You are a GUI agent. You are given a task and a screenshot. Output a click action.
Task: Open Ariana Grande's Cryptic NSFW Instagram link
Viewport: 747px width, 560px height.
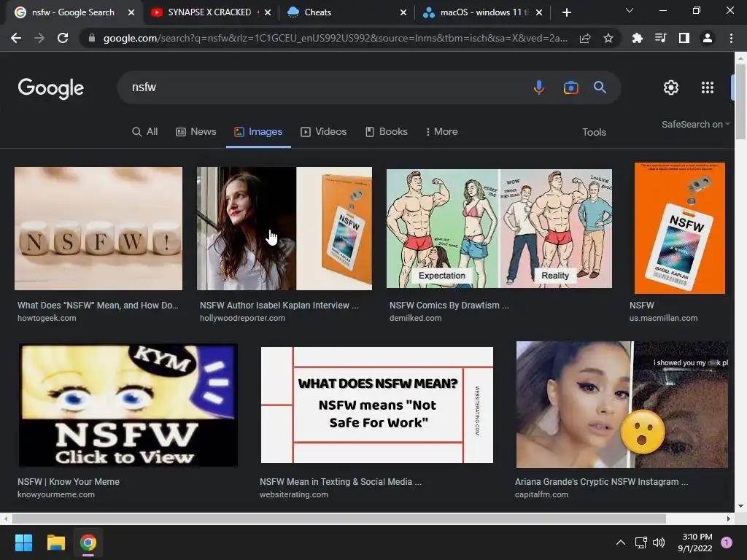pos(601,482)
